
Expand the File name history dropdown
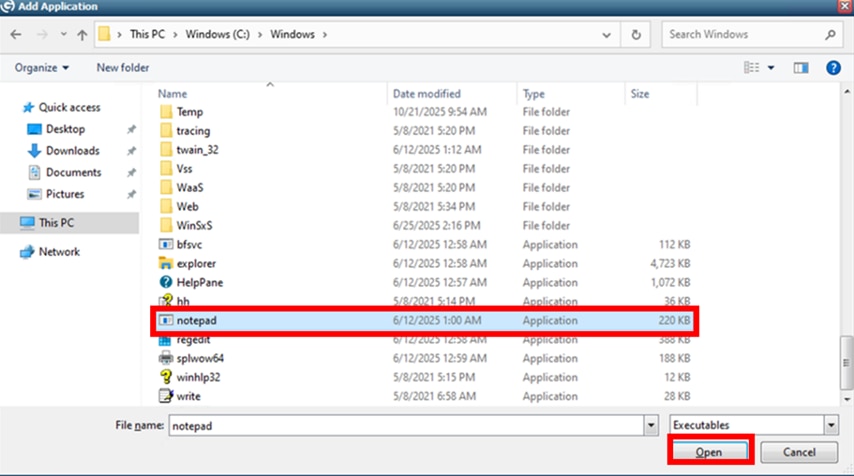[x=649, y=426]
